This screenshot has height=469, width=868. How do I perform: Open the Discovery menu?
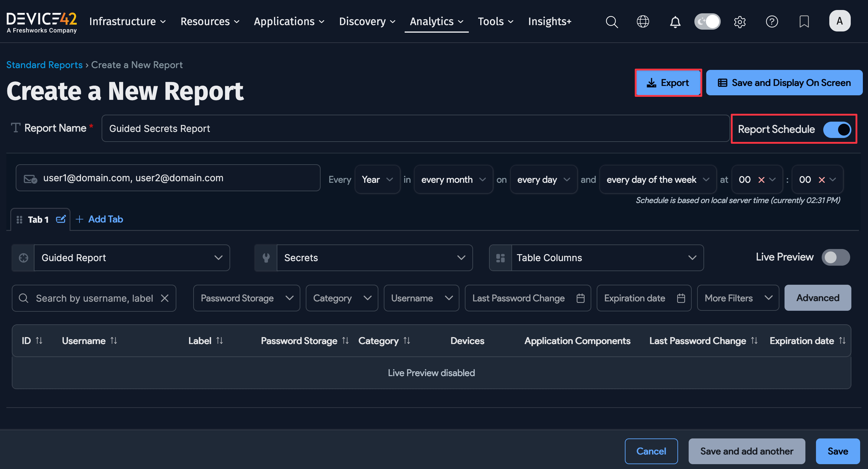point(367,21)
